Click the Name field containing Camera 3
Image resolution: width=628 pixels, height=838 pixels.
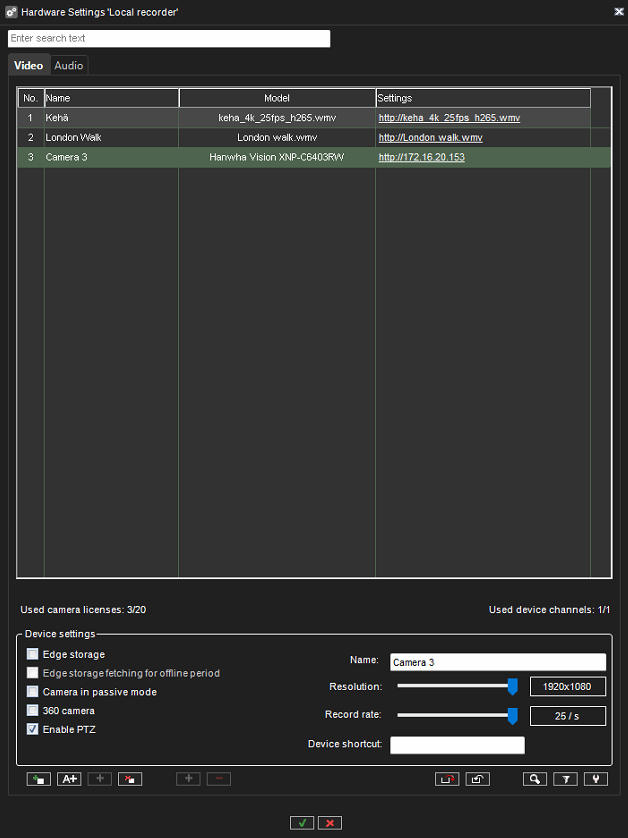pyautogui.click(x=498, y=662)
